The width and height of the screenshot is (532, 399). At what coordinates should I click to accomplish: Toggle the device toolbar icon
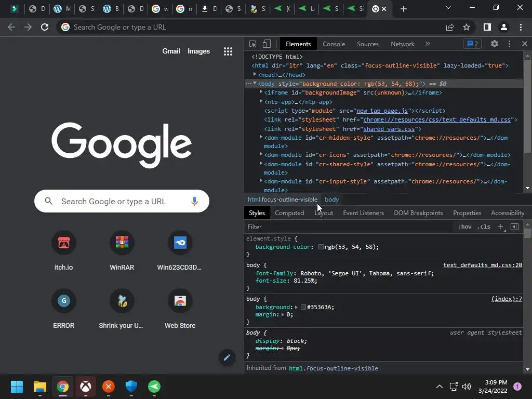click(267, 44)
